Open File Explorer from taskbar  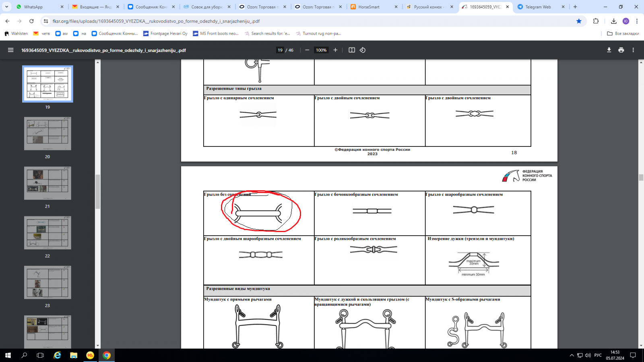(x=74, y=355)
